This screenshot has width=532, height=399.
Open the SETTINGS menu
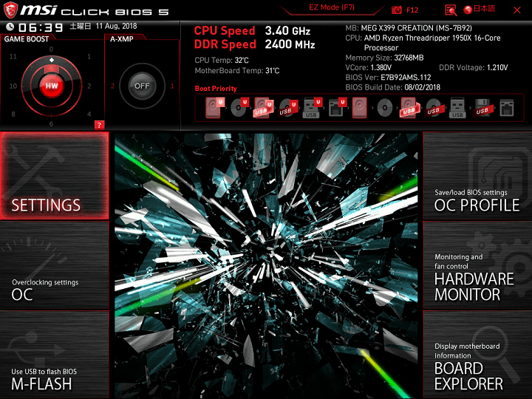[54, 176]
